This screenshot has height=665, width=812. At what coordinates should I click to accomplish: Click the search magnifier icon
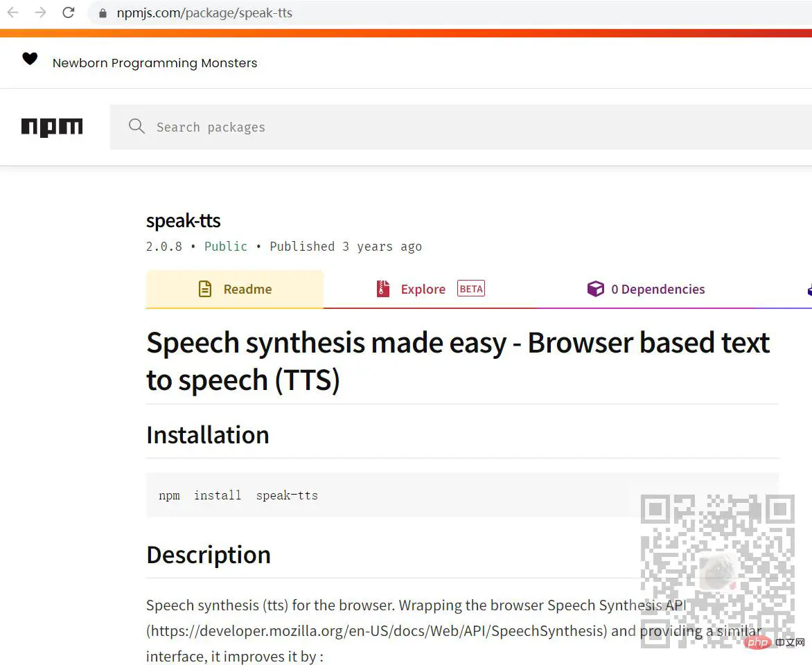[136, 126]
